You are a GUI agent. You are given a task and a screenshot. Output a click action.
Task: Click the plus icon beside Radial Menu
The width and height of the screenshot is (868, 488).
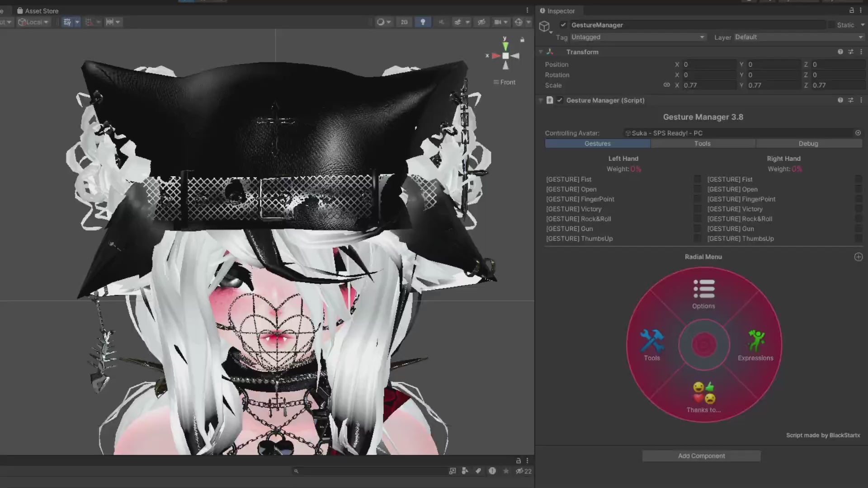click(x=858, y=257)
